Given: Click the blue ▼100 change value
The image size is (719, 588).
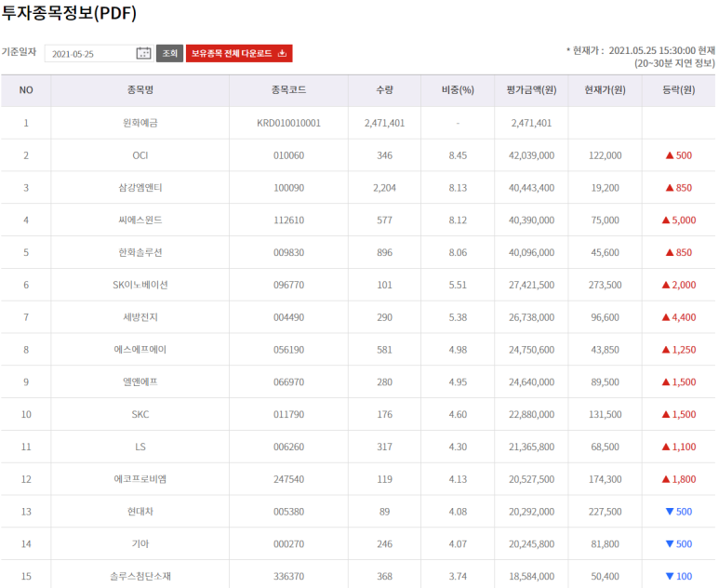Looking at the screenshot, I should click(679, 577).
